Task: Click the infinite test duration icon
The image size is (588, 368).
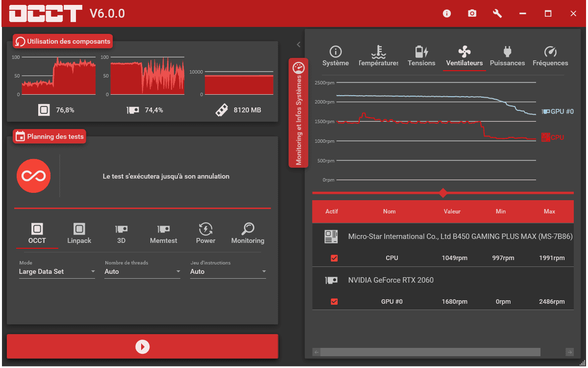Action: click(34, 176)
